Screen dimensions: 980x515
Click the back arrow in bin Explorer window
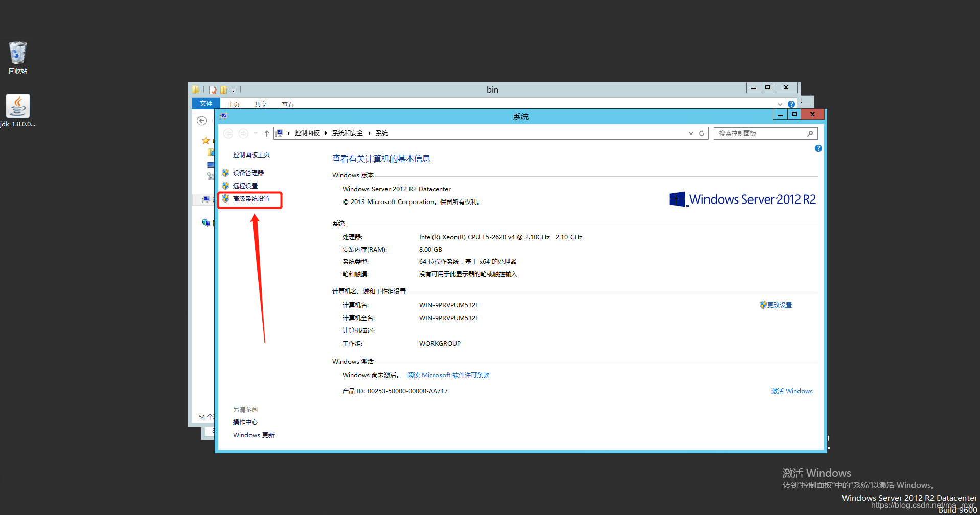coord(202,121)
